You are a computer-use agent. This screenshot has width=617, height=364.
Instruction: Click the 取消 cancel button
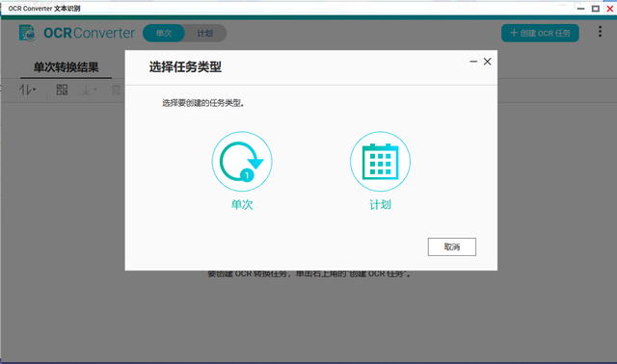click(452, 247)
